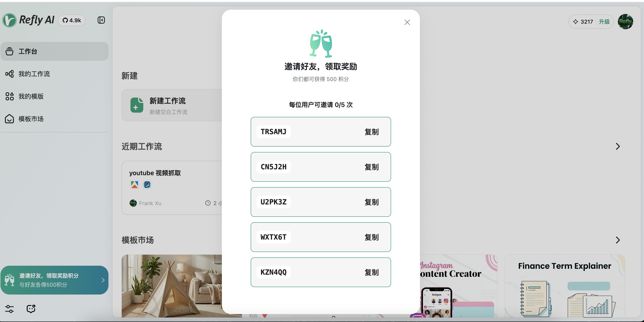
Task: Collapse the sidebar with the panel toggle icon
Action: click(x=101, y=20)
